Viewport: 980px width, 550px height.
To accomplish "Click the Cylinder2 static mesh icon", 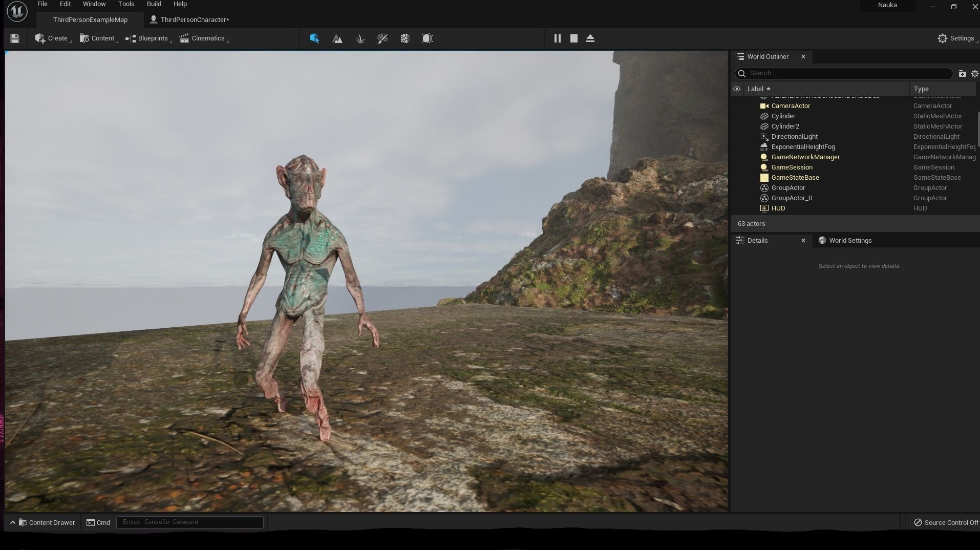I will 764,126.
